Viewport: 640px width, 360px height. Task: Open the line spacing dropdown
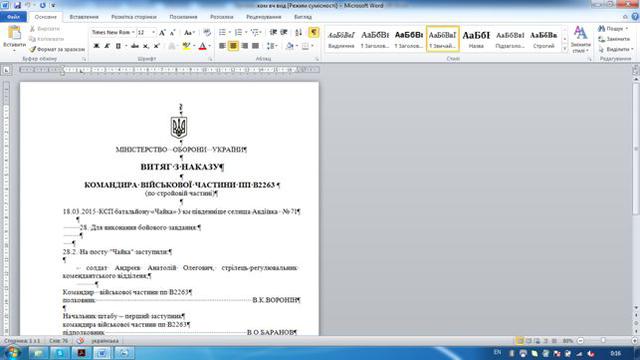pos(272,46)
